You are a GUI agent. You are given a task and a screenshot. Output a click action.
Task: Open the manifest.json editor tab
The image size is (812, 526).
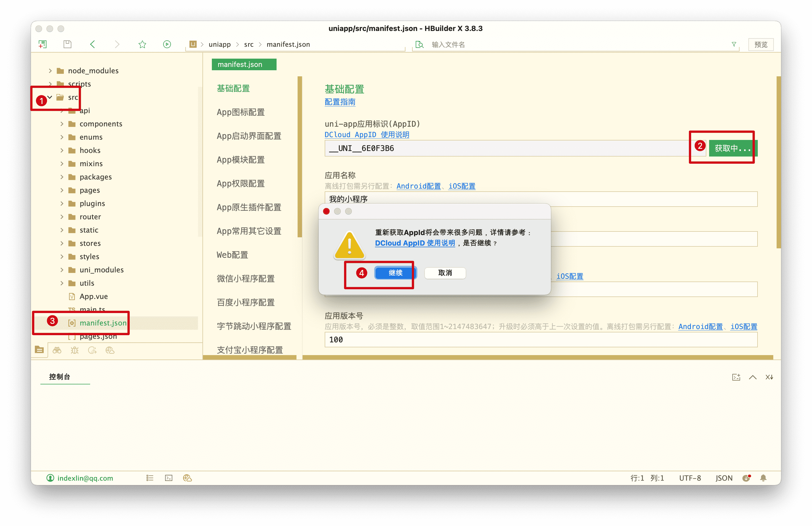(x=244, y=64)
